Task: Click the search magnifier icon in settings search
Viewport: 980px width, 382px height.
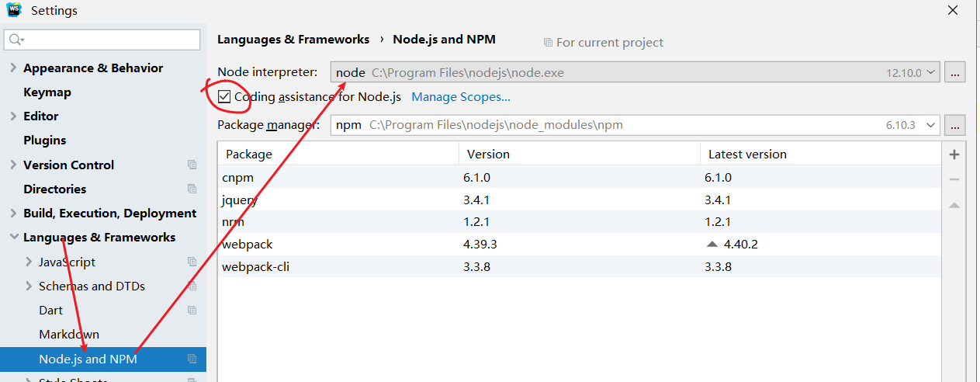Action: click(x=17, y=40)
